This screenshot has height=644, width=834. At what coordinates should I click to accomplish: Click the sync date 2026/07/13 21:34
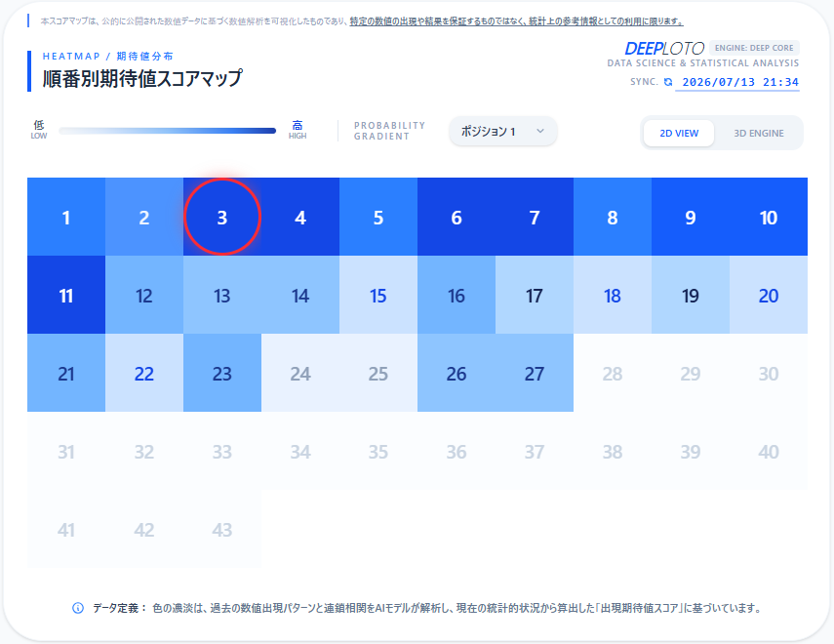tap(740, 82)
